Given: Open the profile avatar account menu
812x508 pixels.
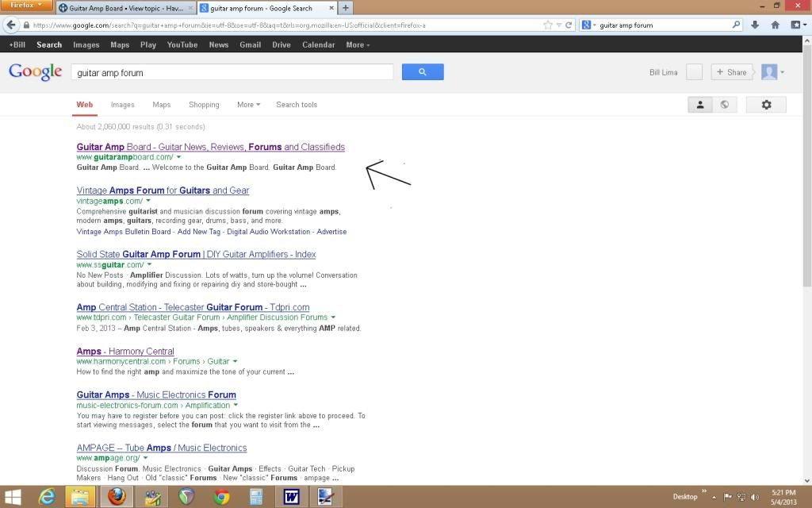Looking at the screenshot, I should click(x=772, y=72).
